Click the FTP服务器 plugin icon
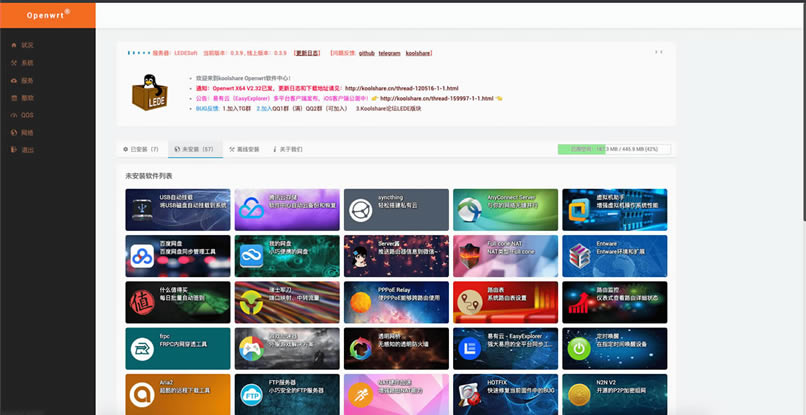The width and height of the screenshot is (806, 415). point(251,394)
